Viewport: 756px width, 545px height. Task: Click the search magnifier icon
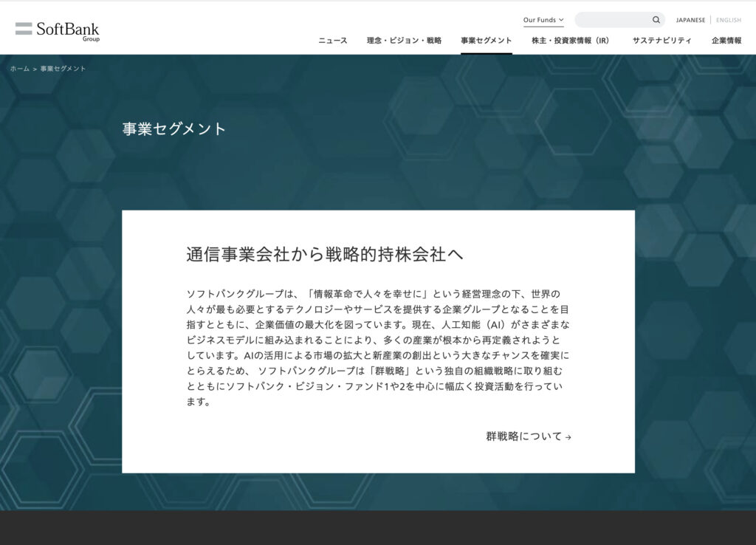coord(656,20)
